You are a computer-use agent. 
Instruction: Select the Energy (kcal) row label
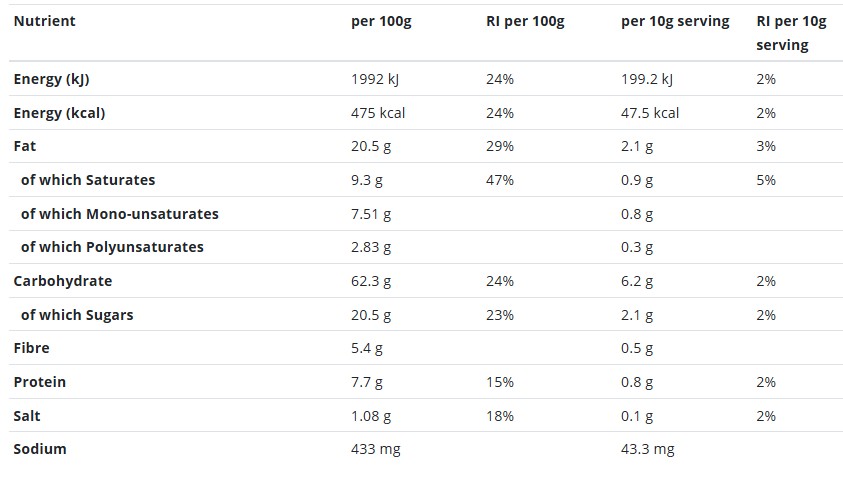click(59, 113)
